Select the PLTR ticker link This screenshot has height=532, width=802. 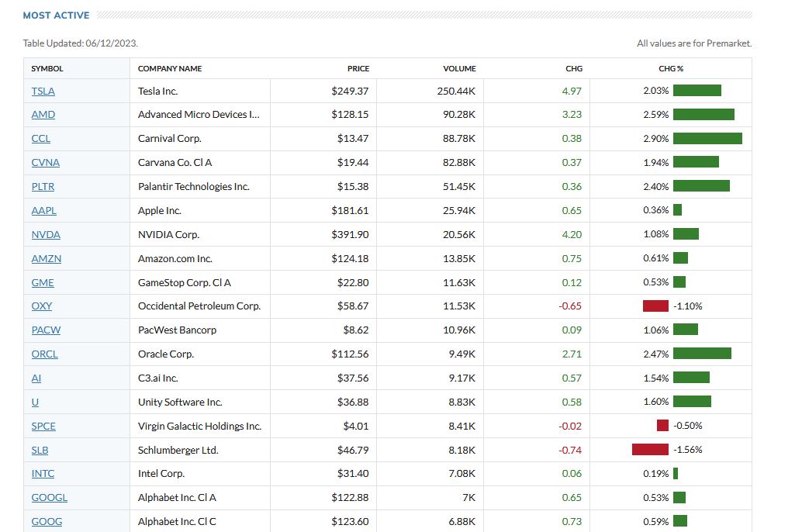43,187
